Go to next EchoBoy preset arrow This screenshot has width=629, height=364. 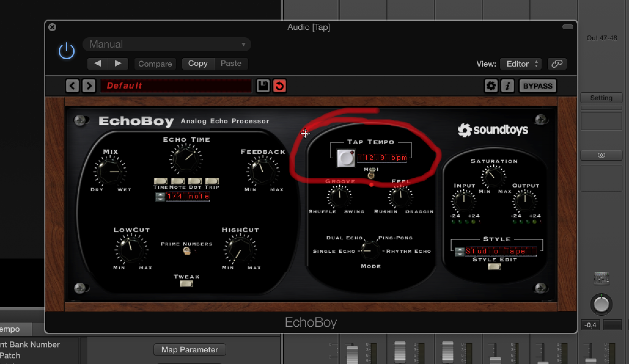pos(89,86)
